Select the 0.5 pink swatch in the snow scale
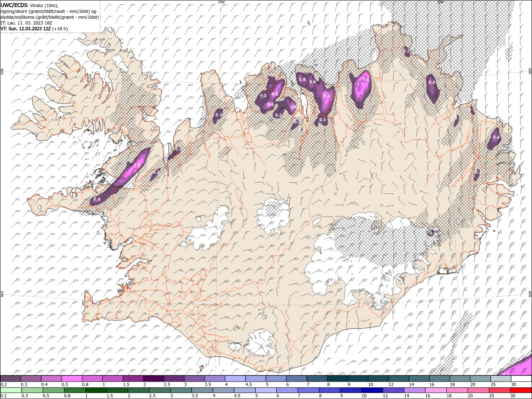The image size is (532, 399). (71, 379)
